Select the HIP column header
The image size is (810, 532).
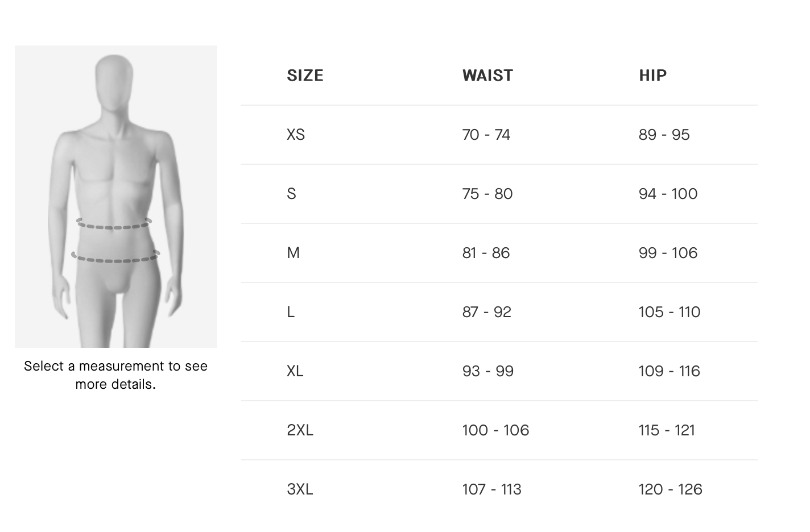pos(652,76)
